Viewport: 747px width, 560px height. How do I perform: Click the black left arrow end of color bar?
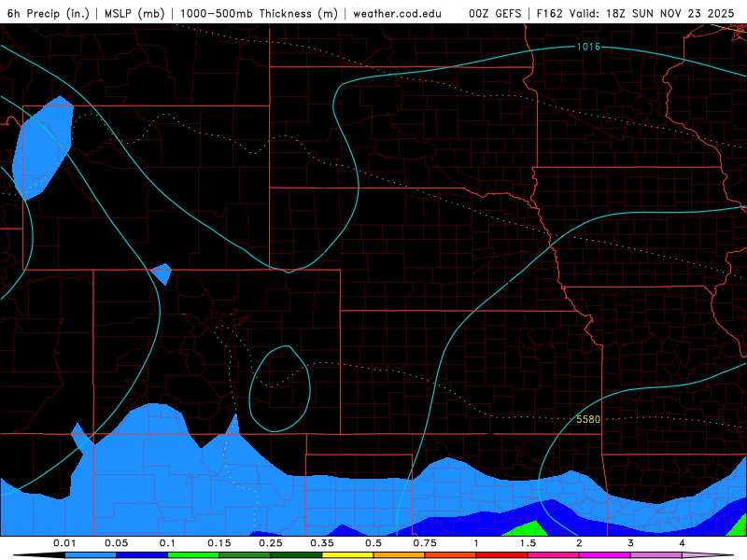(39, 555)
